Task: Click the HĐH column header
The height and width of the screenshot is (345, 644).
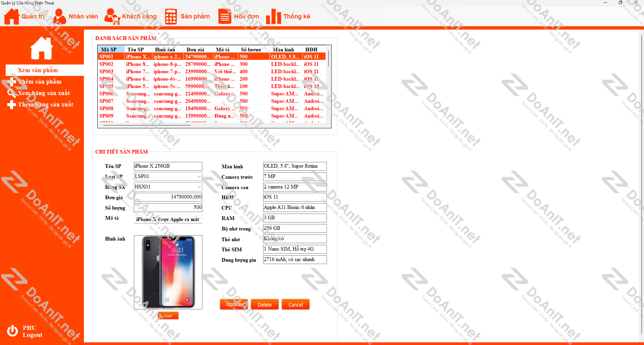Action: tap(314, 49)
